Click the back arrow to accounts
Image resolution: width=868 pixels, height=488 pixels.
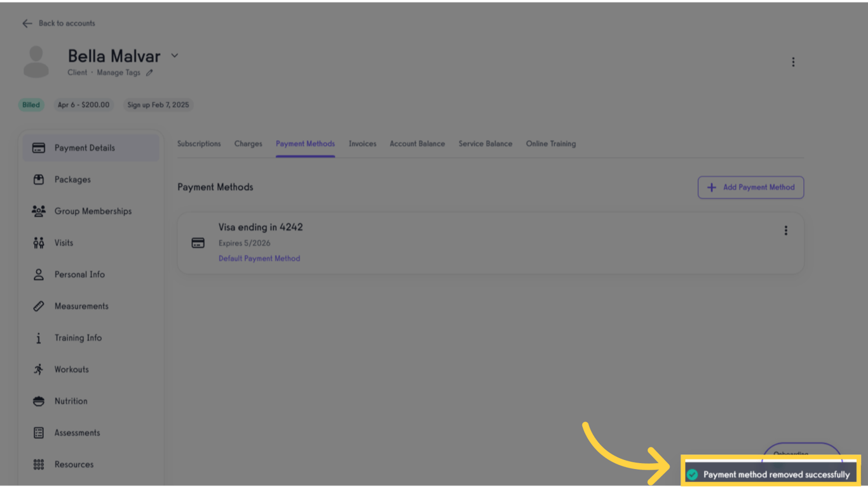coord(27,23)
